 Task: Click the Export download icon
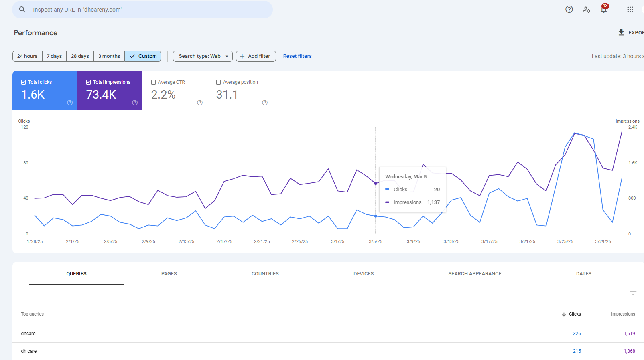(x=621, y=32)
